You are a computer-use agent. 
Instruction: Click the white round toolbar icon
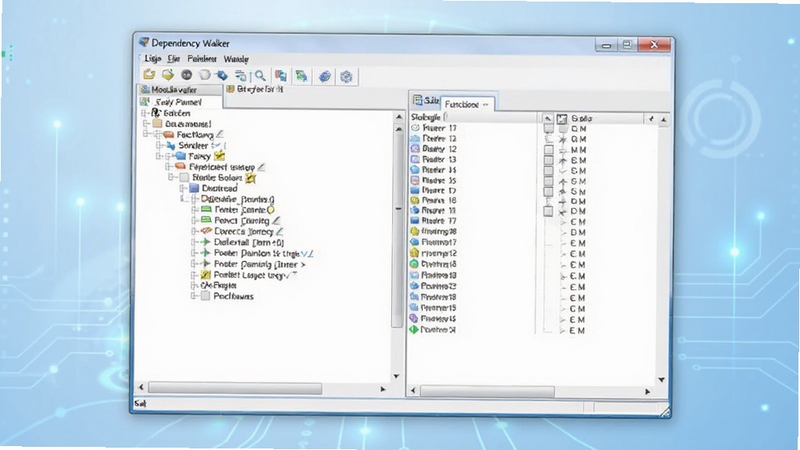tap(205, 75)
